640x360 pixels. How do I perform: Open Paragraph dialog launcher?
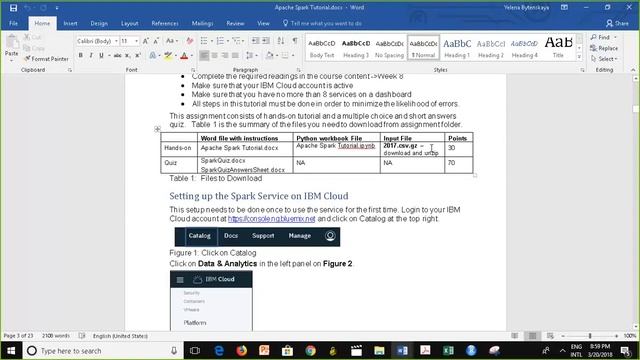tap(298, 70)
